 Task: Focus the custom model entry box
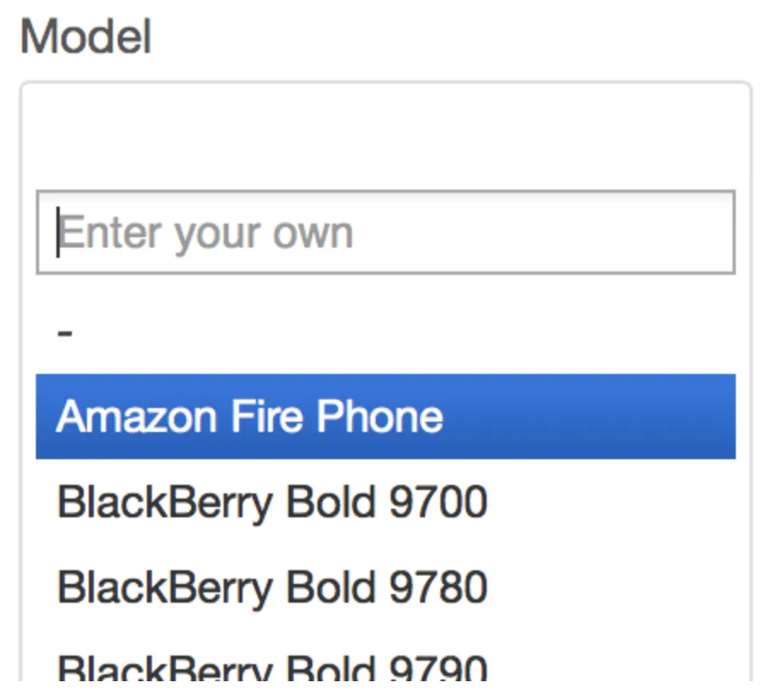click(x=385, y=232)
